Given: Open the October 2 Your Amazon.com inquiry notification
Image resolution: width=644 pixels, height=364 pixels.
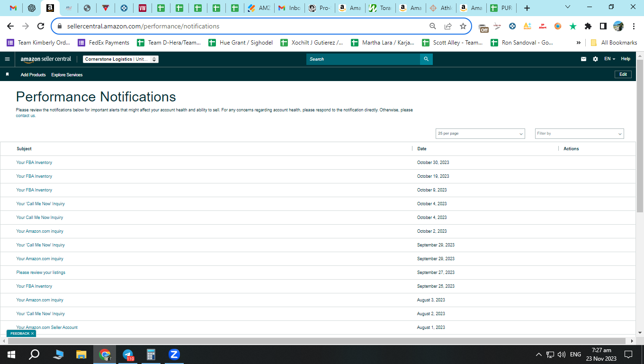Looking at the screenshot, I should pos(40,231).
